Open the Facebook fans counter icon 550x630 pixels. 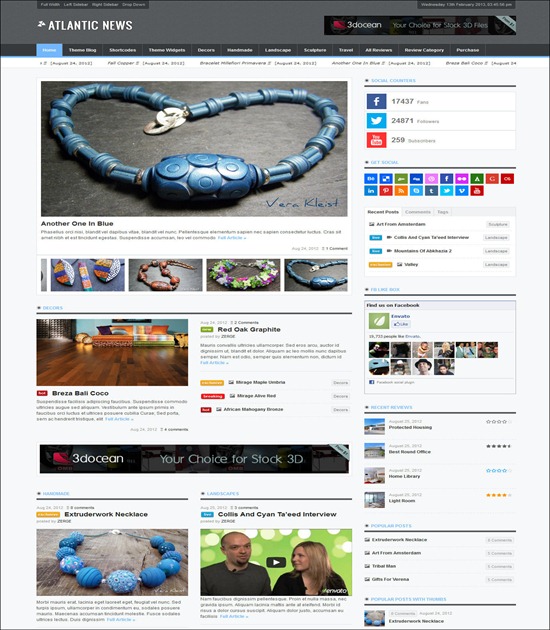click(376, 101)
